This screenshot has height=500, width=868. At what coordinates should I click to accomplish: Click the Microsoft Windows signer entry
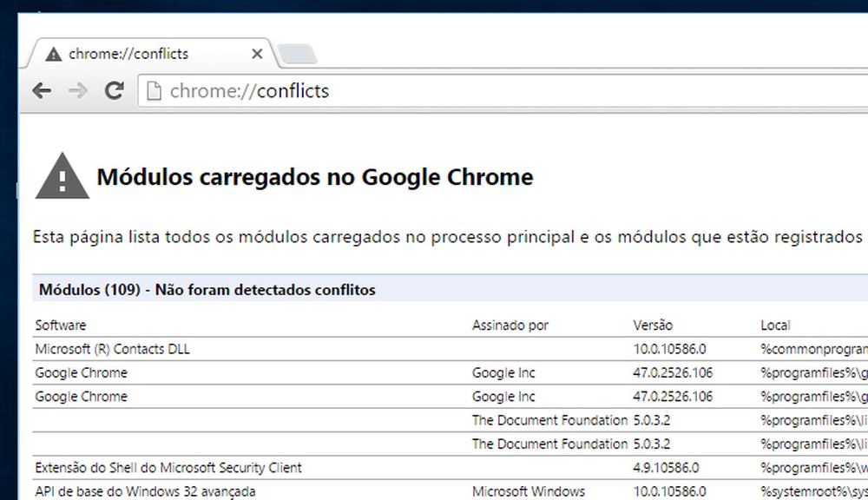[x=528, y=491]
